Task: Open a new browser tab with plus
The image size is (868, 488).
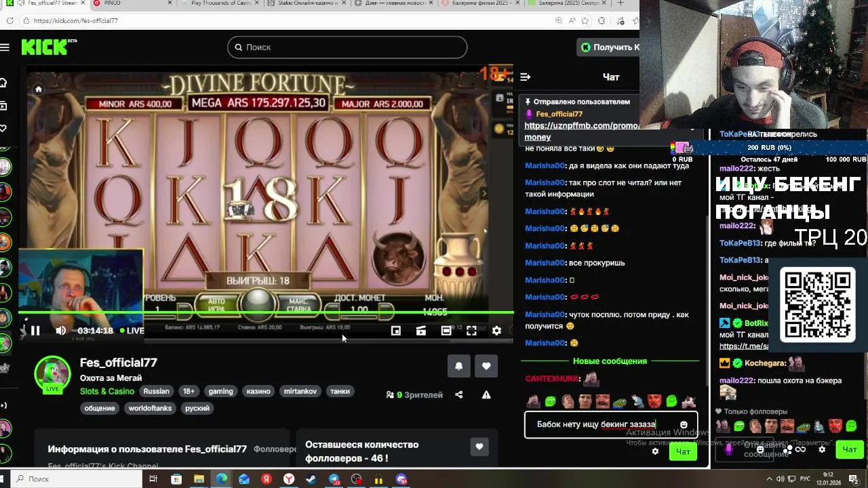Action: click(620, 3)
